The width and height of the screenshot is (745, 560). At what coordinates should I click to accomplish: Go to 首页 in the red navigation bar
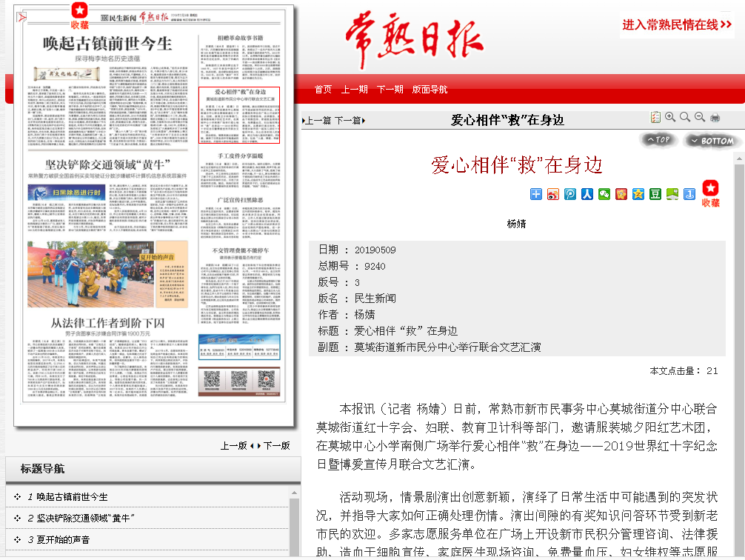323,90
